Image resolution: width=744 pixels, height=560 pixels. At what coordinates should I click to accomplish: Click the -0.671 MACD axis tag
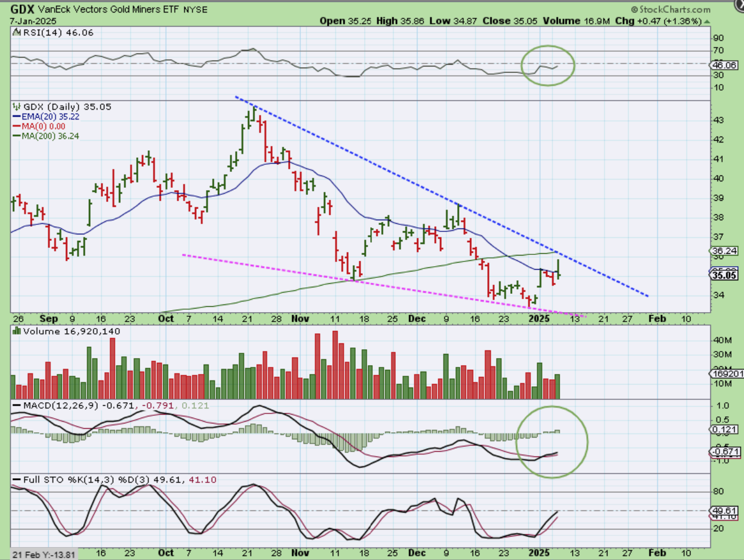click(x=725, y=452)
